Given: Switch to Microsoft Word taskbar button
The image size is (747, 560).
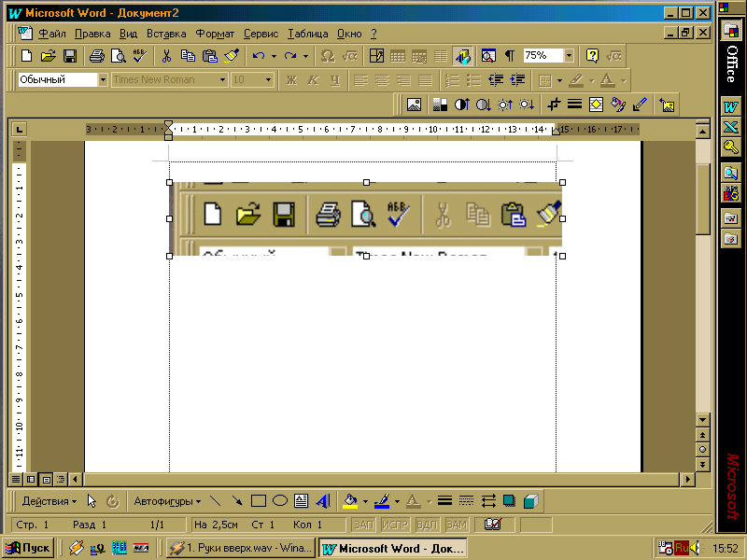Looking at the screenshot, I should (392, 548).
